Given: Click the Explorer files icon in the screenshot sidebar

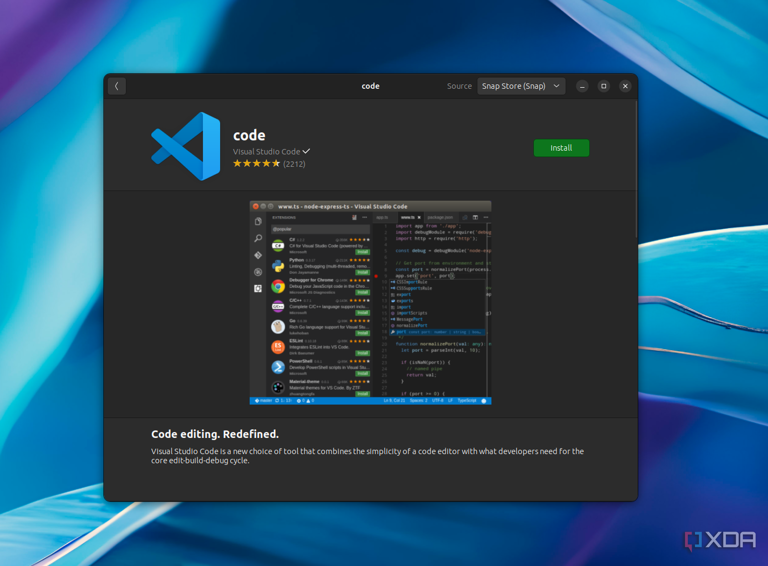Looking at the screenshot, I should point(258,221).
